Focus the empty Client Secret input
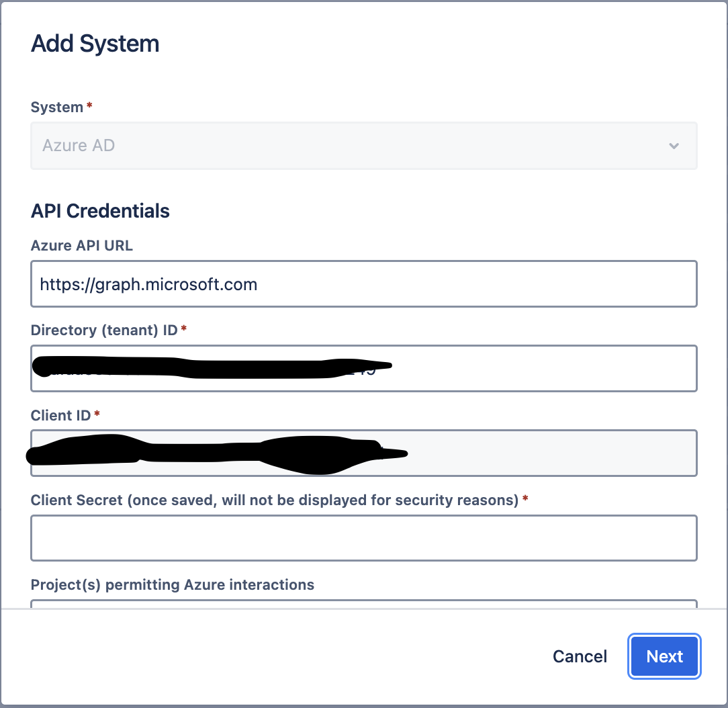The image size is (728, 708). [363, 538]
